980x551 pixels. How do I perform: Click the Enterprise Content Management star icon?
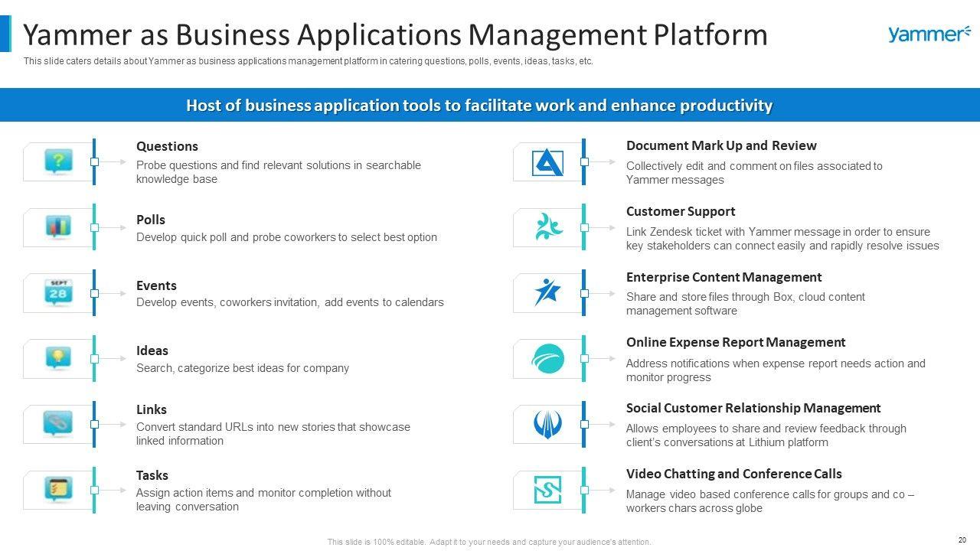pos(548,292)
